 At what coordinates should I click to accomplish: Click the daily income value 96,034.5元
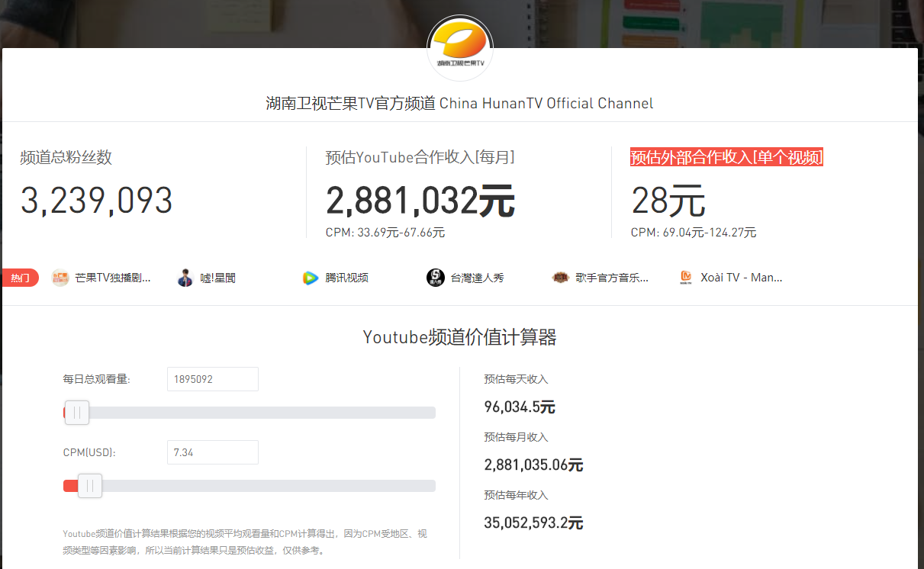520,407
